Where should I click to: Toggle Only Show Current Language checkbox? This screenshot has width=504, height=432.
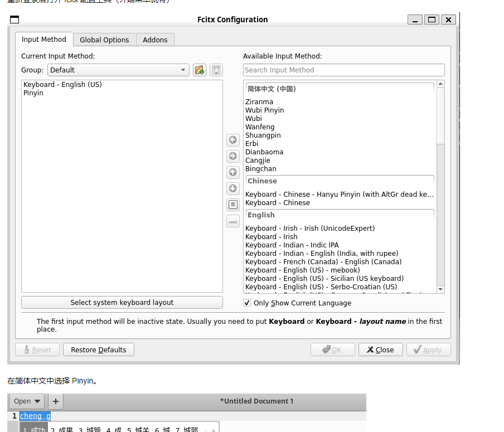point(247,303)
